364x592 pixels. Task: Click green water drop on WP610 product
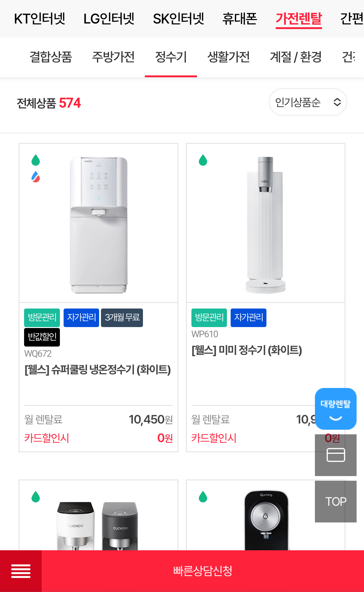[x=203, y=160]
